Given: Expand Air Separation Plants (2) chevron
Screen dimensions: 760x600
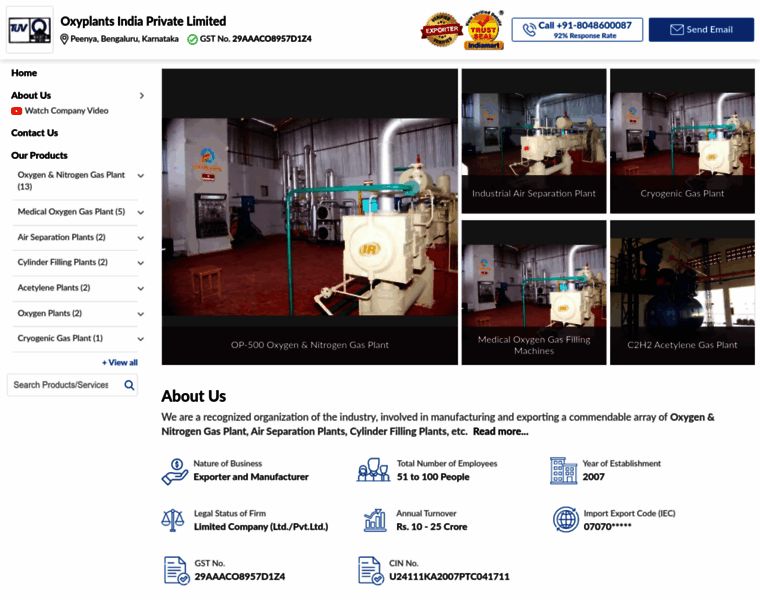Looking at the screenshot, I should 141,238.
